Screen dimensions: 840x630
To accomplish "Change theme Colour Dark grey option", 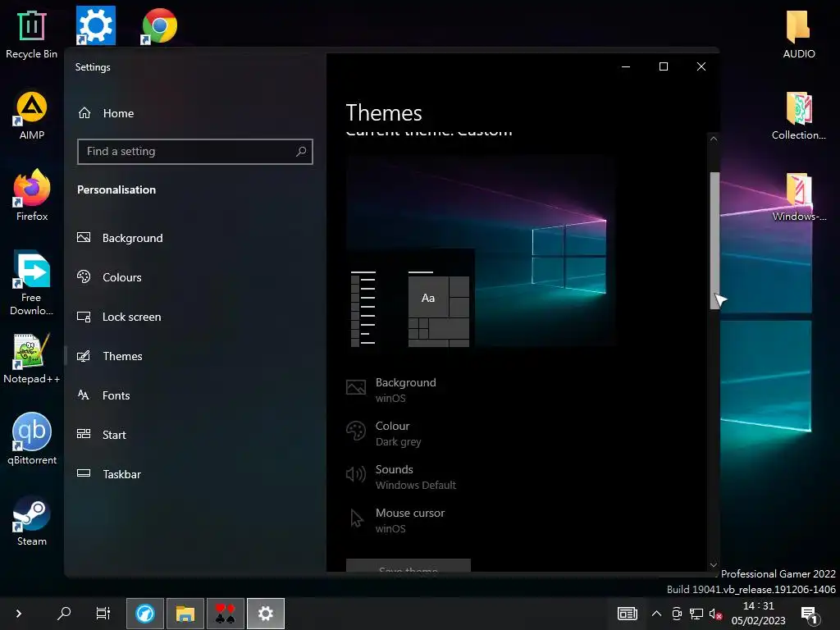I will tap(384, 433).
